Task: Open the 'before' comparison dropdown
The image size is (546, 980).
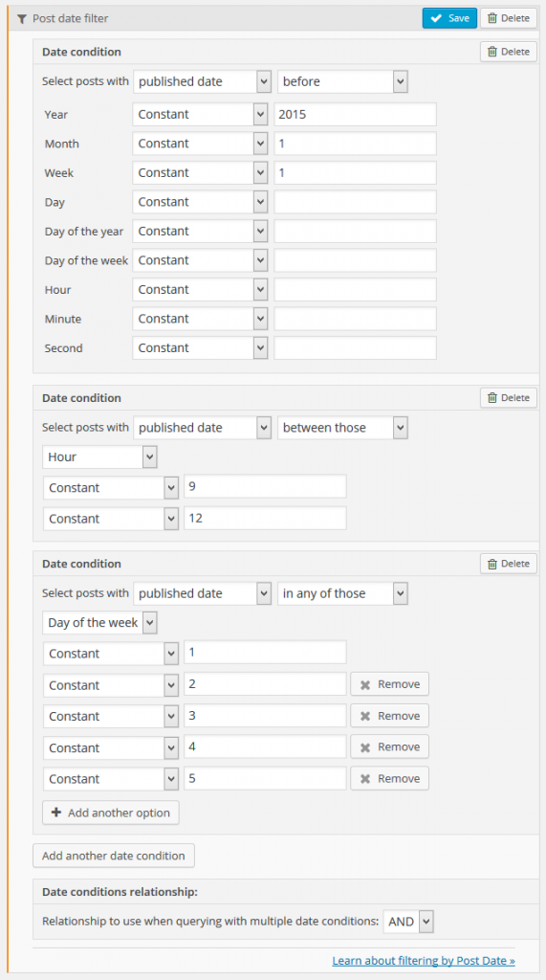Action: pyautogui.click(x=343, y=81)
